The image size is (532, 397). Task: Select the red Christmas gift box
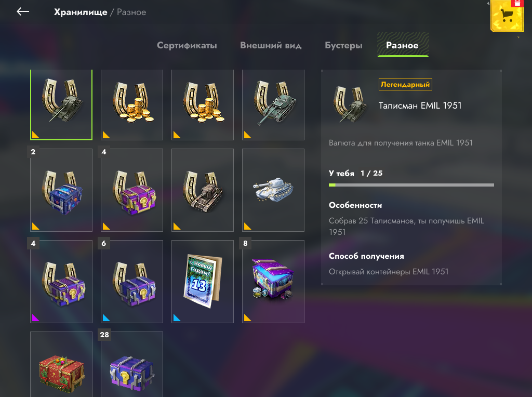pos(61,364)
